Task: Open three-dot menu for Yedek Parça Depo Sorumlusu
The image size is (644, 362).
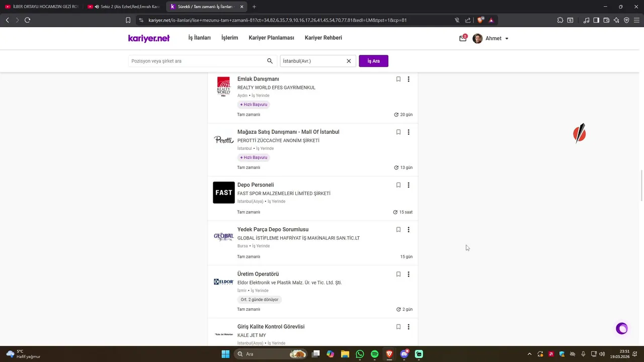Action: pos(409,229)
